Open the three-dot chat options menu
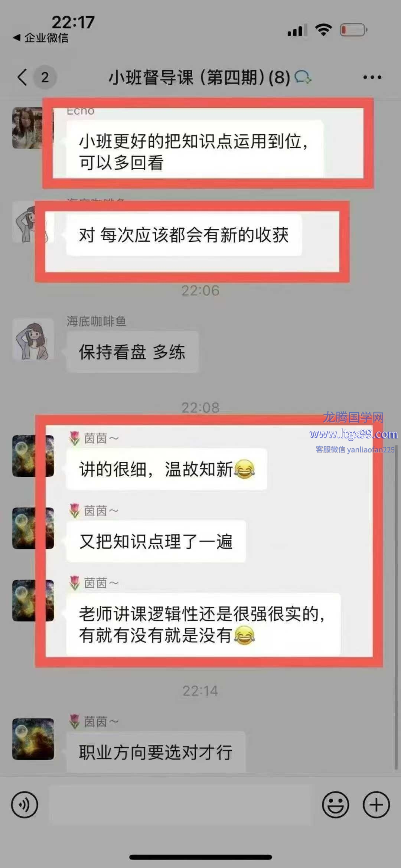 pos(372,77)
